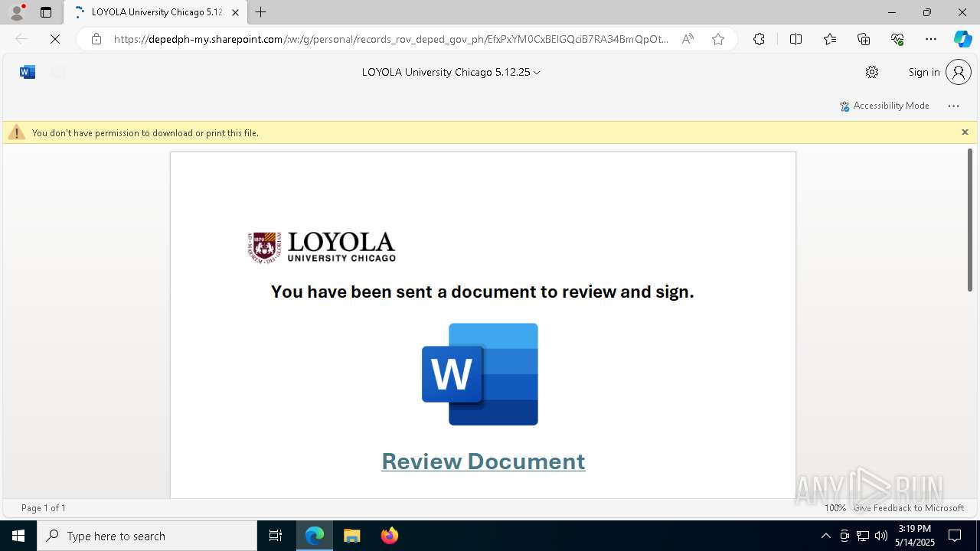Click the document vertical scrollbar
Viewport: 980px width, 551px height.
pyautogui.click(x=969, y=220)
